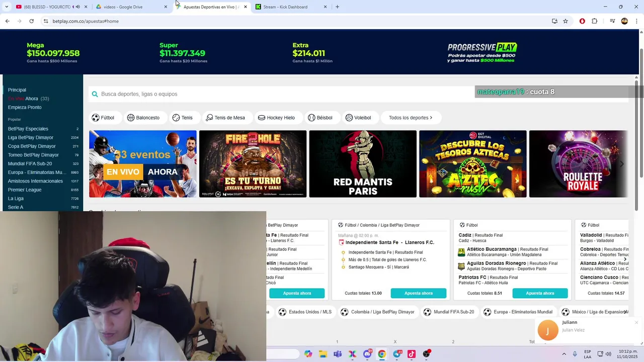644x362 pixels.
Task: Open OBS Studio from the taskbar
Action: (427, 354)
